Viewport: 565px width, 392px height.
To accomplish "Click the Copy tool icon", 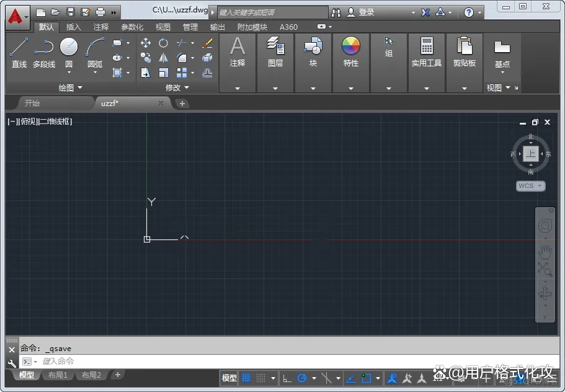I will tap(146, 58).
